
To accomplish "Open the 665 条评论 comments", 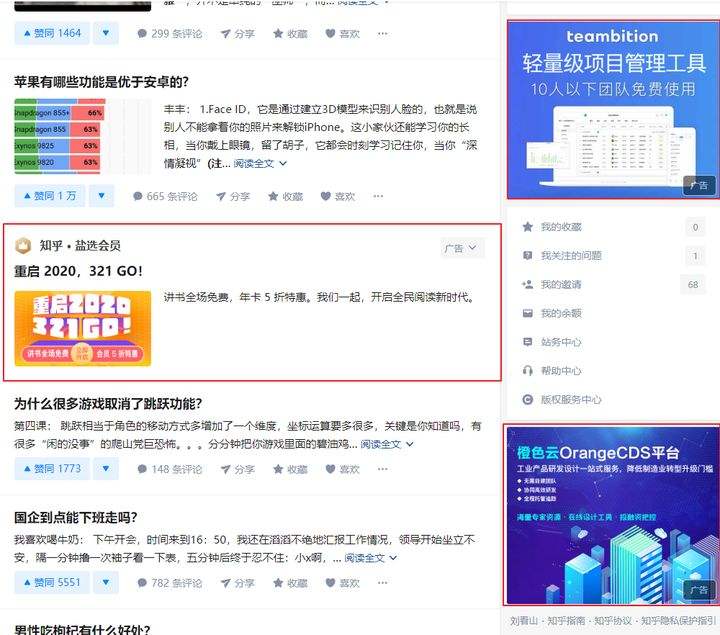I will 165,196.
